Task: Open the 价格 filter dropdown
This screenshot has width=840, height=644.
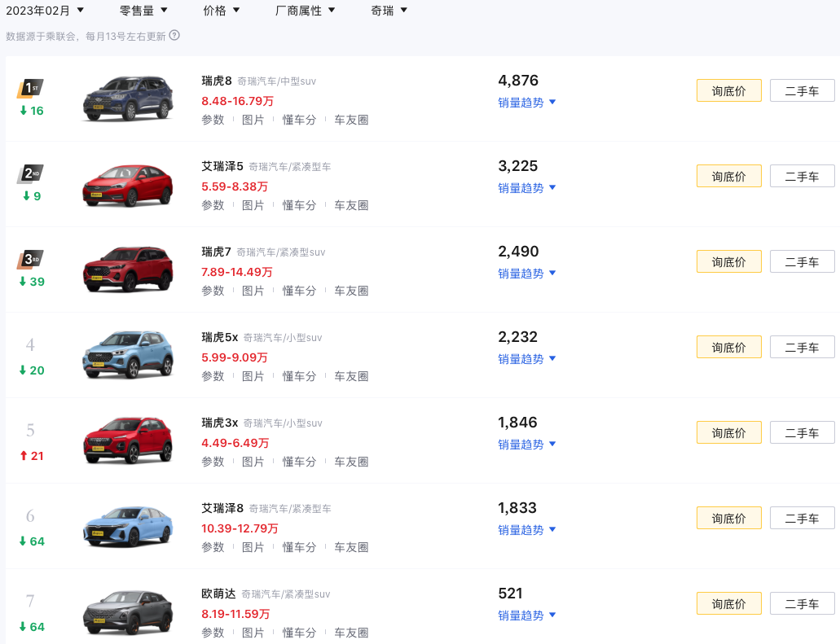Action: click(x=222, y=11)
